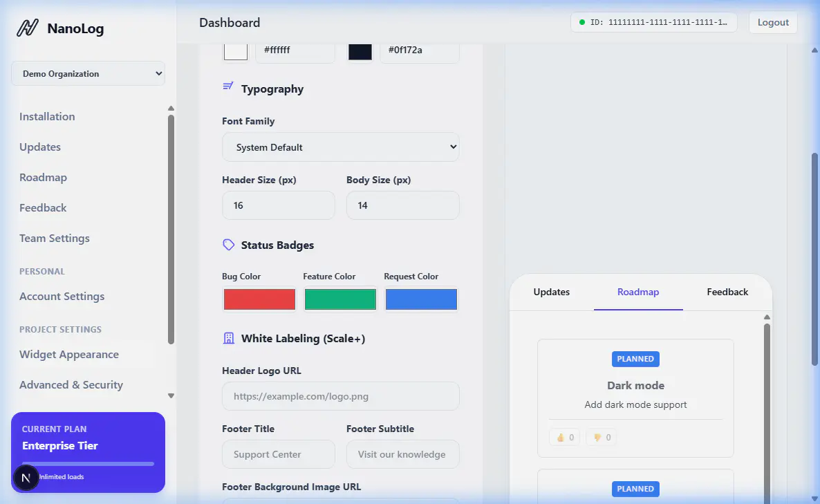Image resolution: width=820 pixels, height=504 pixels.
Task: Pick the red Bug Color swatch
Action: (x=259, y=299)
